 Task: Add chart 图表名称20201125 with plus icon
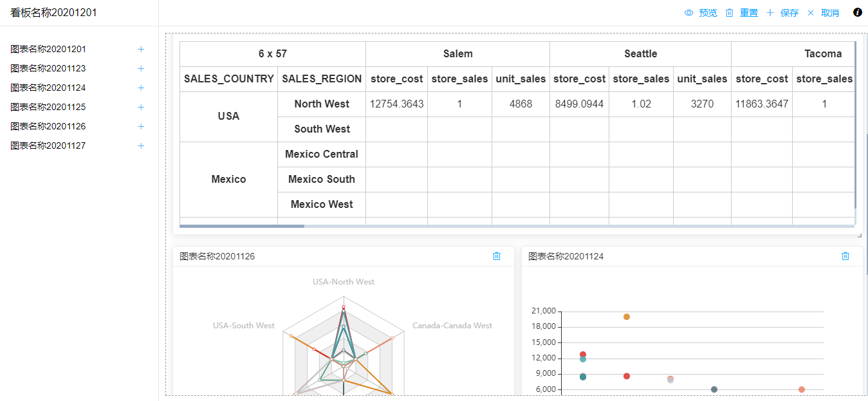[141, 107]
